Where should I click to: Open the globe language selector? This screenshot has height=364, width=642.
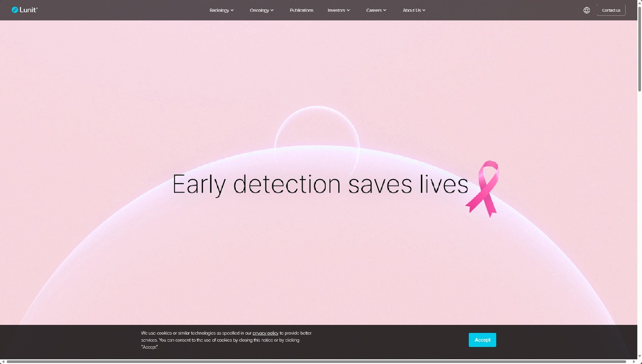coord(586,10)
